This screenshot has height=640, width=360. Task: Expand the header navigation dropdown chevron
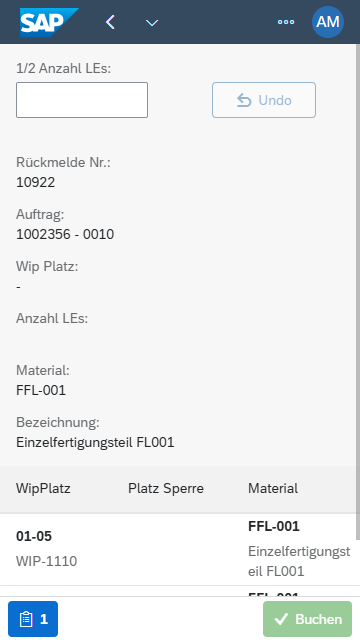pyautogui.click(x=152, y=23)
